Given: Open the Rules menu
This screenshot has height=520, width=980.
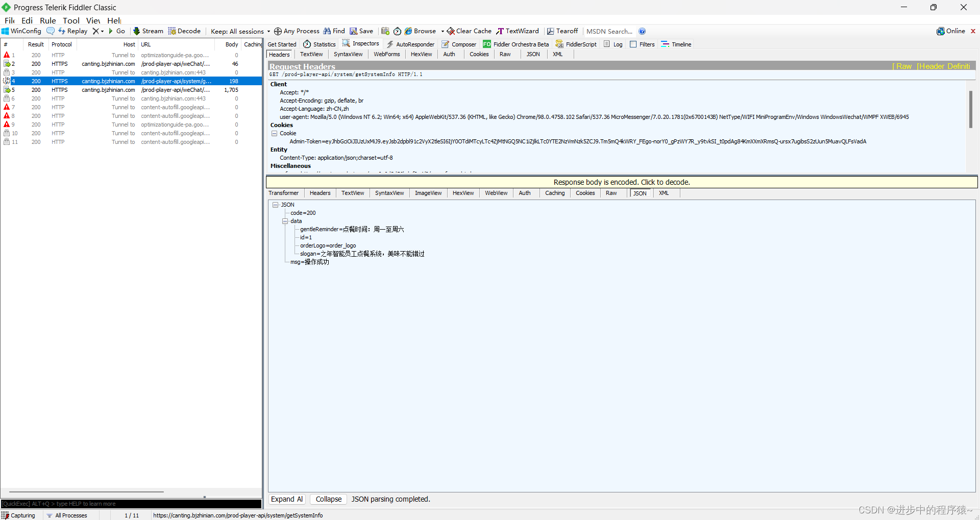Looking at the screenshot, I should coord(48,20).
